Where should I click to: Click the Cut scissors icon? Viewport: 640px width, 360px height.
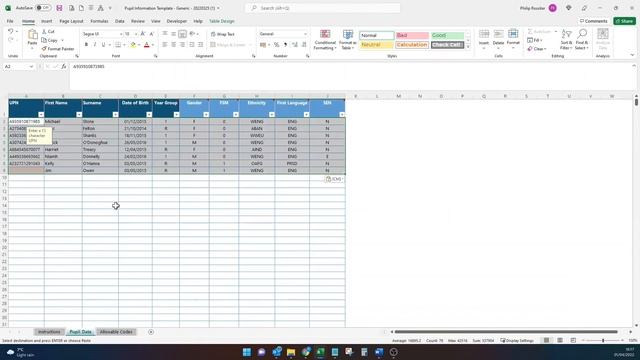coord(44,31)
